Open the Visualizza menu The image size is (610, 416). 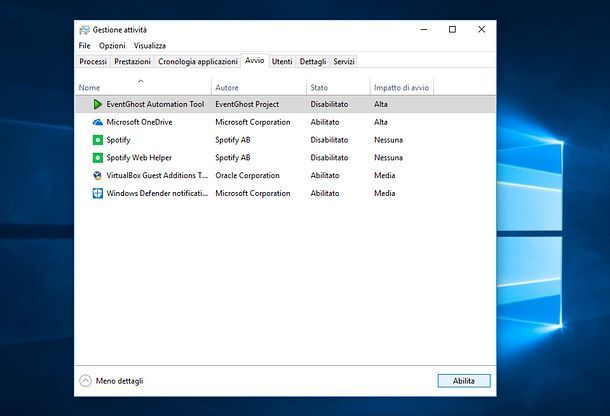point(150,46)
